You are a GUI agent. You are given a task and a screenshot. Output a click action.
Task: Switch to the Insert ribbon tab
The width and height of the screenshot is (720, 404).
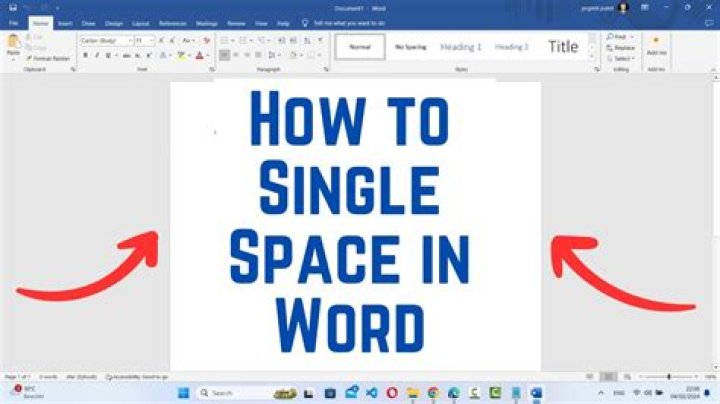[x=65, y=22]
